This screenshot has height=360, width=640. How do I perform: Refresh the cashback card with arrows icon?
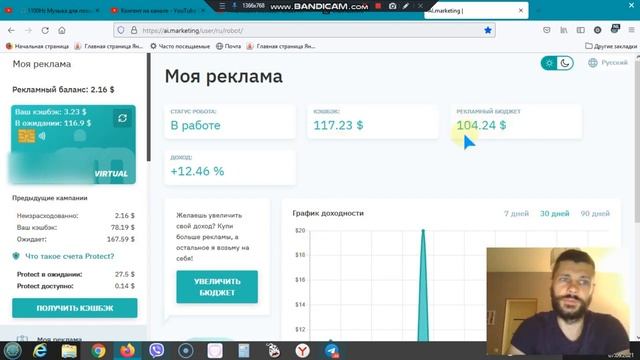(122, 118)
